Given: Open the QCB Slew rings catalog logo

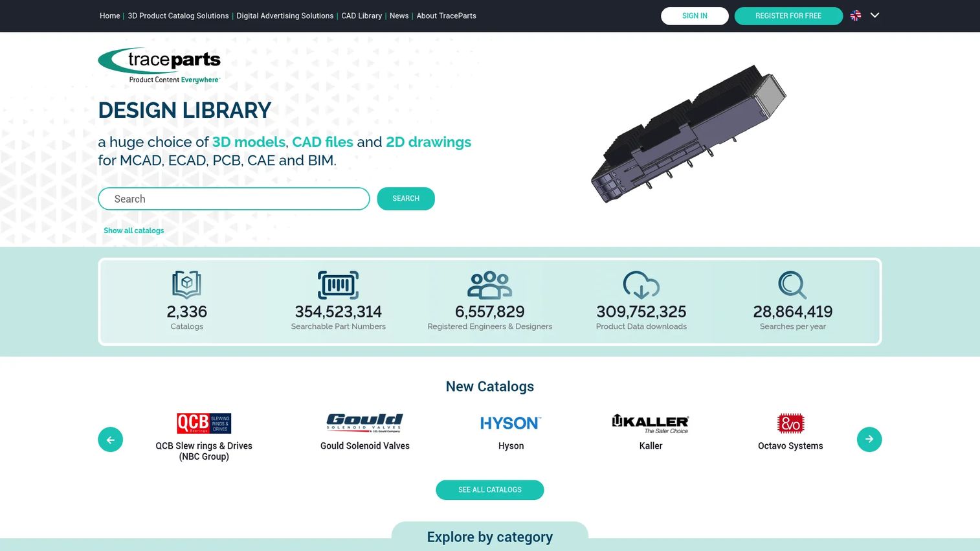Looking at the screenshot, I should point(204,423).
